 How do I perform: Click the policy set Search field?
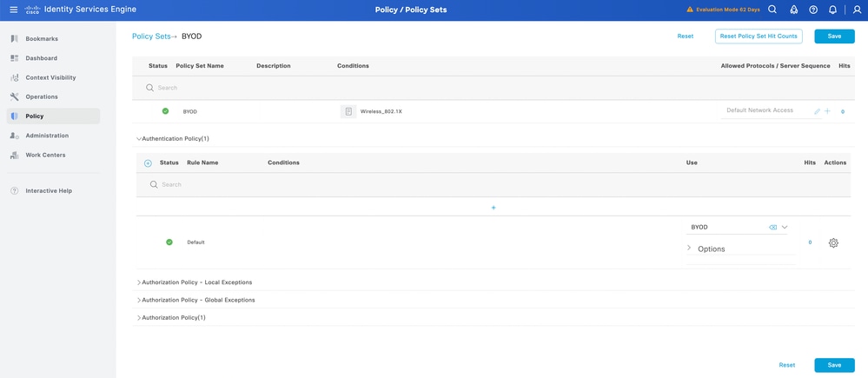click(494, 88)
